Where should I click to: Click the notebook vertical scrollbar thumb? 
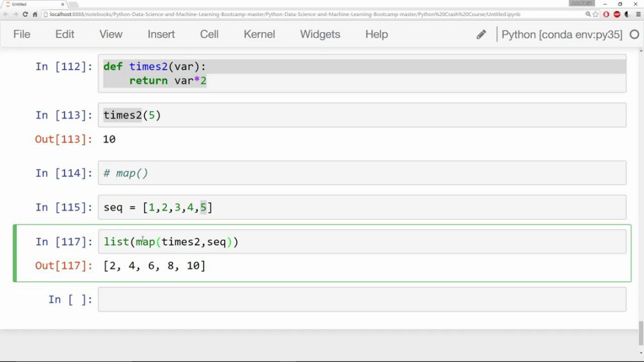pyautogui.click(x=641, y=334)
